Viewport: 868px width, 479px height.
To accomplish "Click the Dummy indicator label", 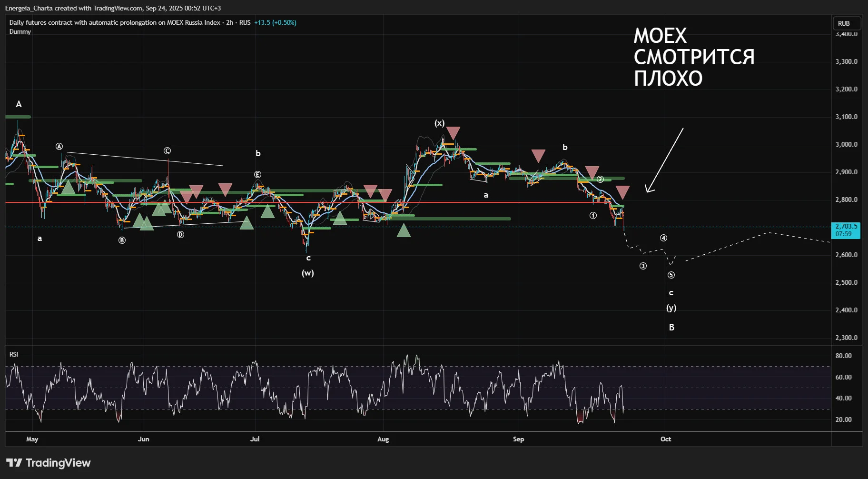I will 20,31.
